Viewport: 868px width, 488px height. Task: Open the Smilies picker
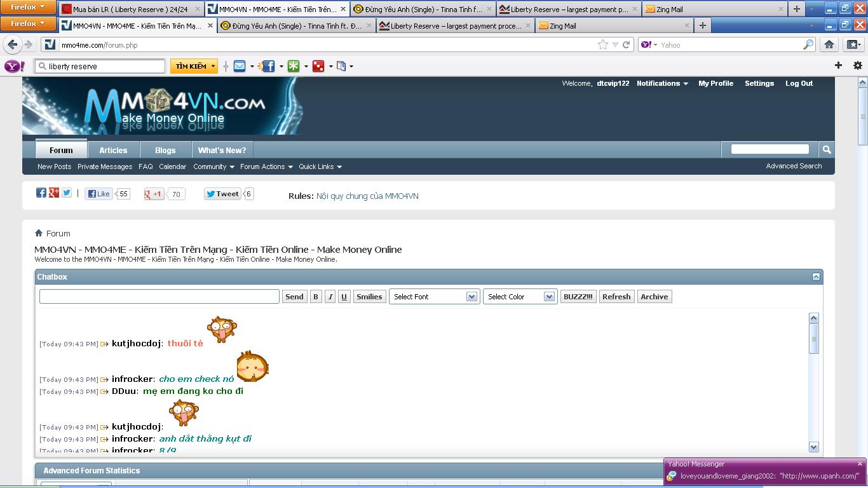[369, 297]
